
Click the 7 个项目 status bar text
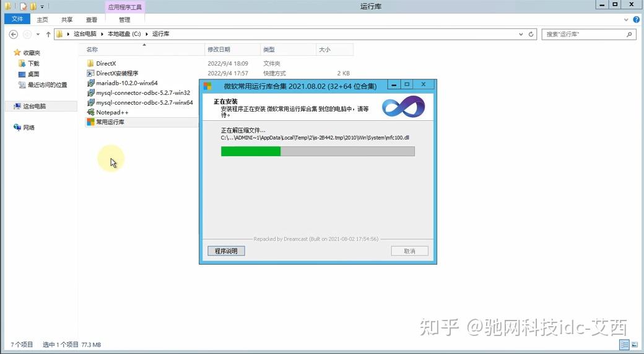pos(22,345)
